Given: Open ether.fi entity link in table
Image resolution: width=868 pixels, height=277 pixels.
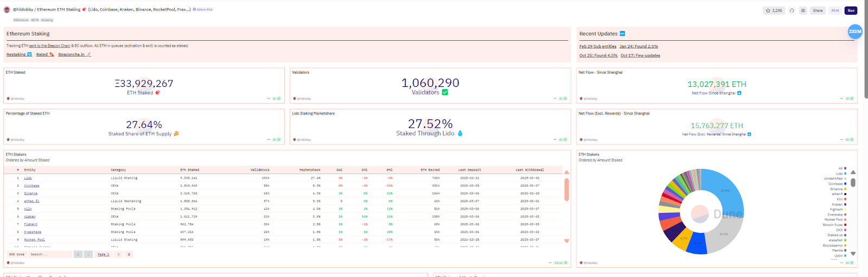Looking at the screenshot, I should pos(31,201).
